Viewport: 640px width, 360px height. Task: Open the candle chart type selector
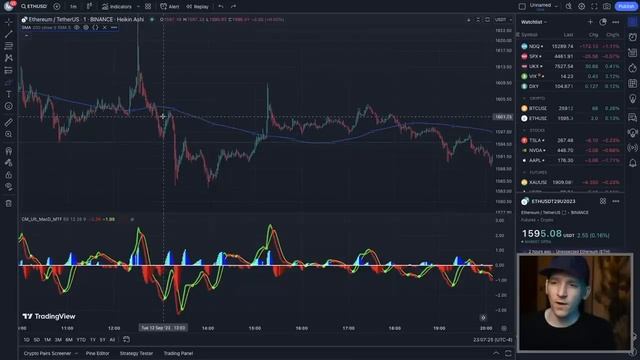click(x=89, y=7)
